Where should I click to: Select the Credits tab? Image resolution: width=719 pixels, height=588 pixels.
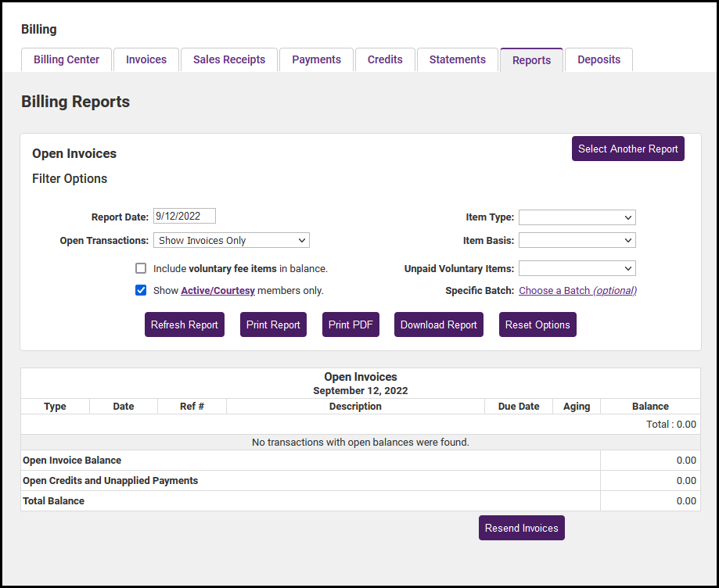click(x=385, y=60)
